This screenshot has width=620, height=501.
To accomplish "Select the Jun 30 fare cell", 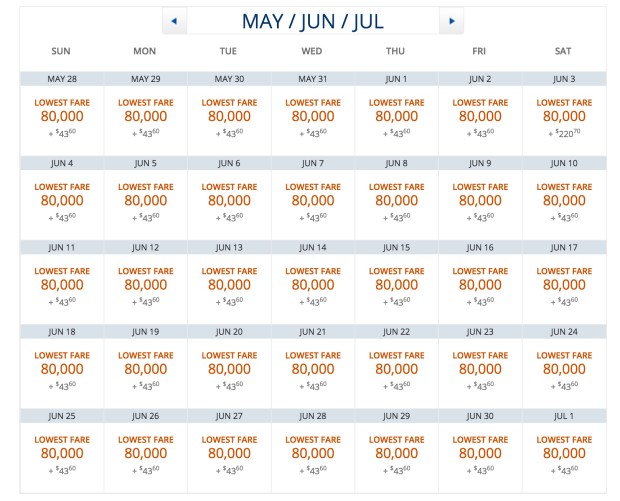I will click(479, 453).
